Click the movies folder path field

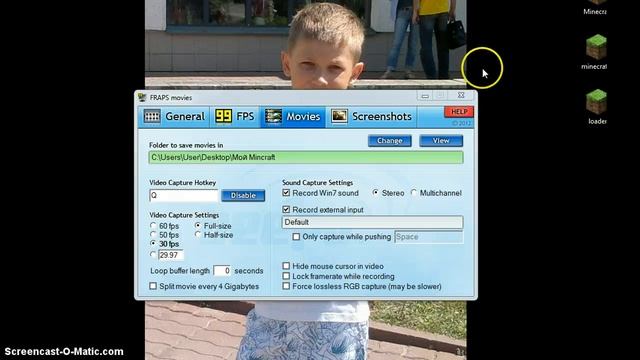(x=306, y=158)
